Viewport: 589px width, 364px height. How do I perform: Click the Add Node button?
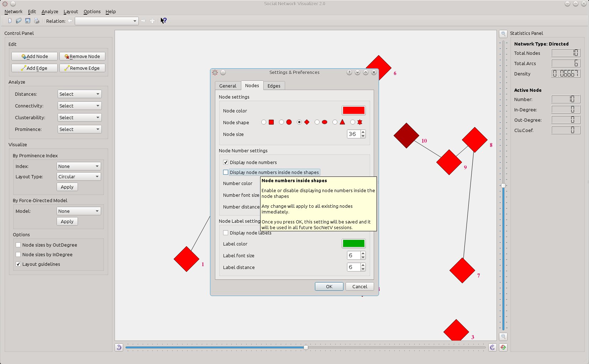35,56
